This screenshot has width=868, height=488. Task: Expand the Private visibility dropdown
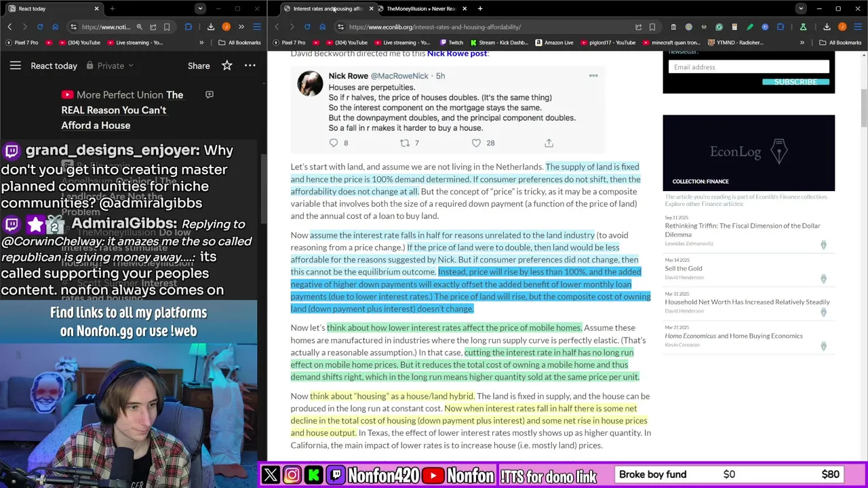coord(111,66)
